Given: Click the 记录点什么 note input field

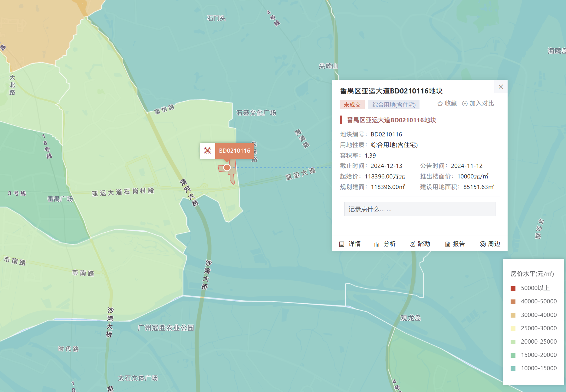Looking at the screenshot, I should tap(420, 209).
